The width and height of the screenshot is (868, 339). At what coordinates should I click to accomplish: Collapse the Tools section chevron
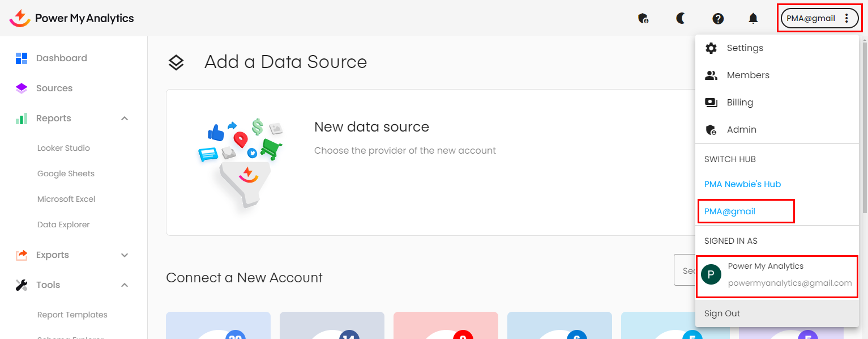click(x=125, y=285)
